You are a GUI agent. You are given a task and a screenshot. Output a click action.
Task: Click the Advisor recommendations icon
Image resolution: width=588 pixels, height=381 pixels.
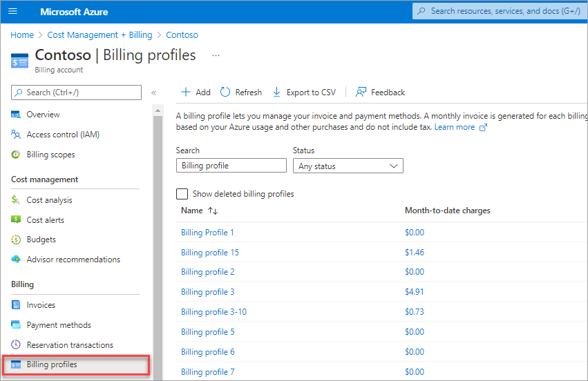(x=17, y=260)
